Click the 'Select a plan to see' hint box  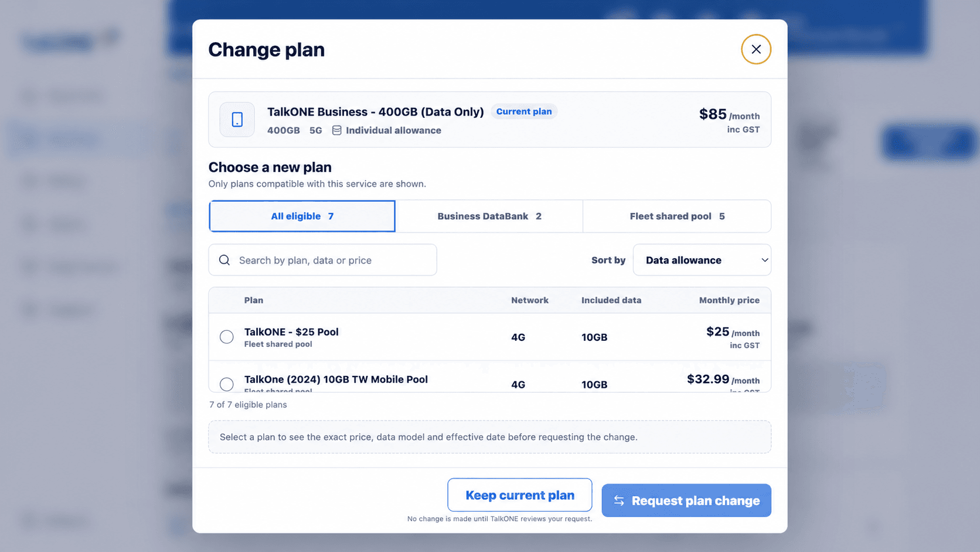coord(489,437)
